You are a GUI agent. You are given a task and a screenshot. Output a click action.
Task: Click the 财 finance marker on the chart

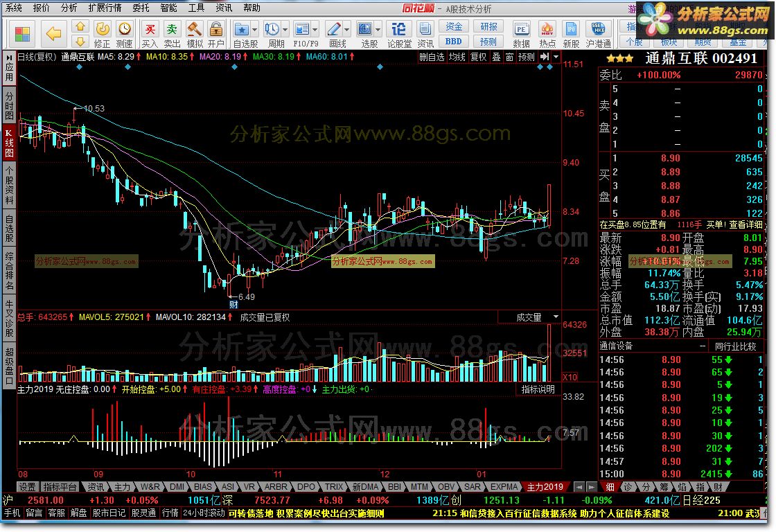(x=233, y=304)
